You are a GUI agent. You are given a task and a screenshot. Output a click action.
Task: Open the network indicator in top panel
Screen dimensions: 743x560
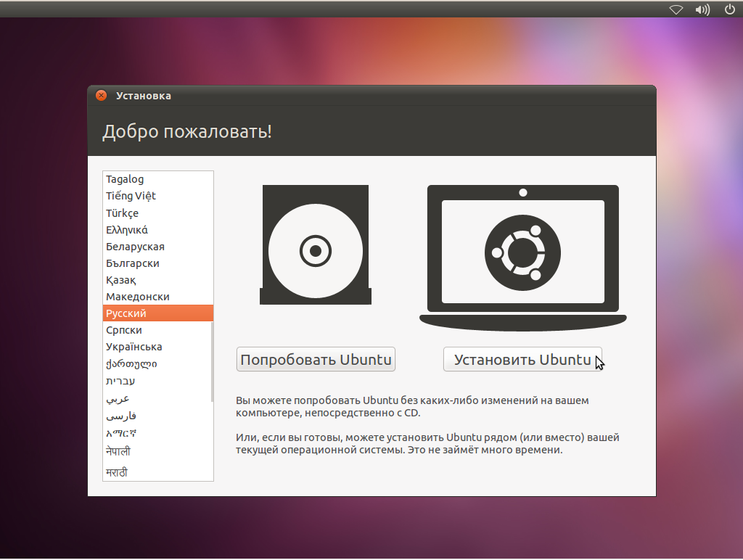(676, 9)
